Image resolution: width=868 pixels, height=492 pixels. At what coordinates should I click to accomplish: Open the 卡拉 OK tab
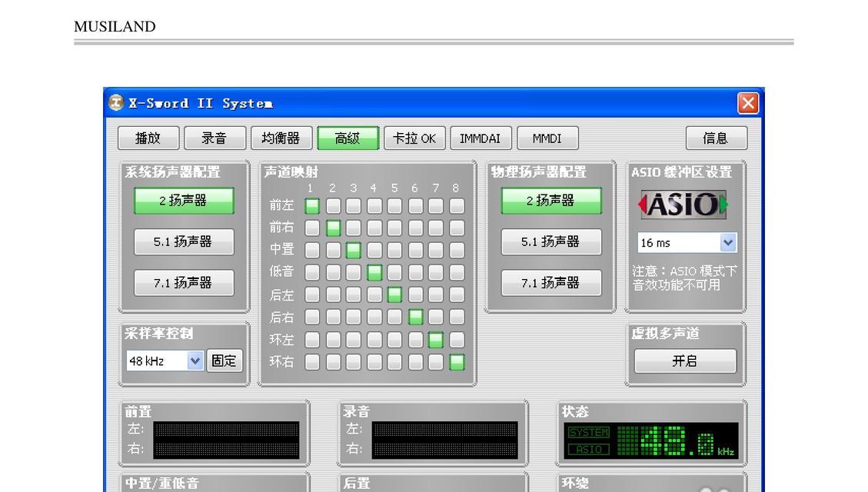click(414, 138)
